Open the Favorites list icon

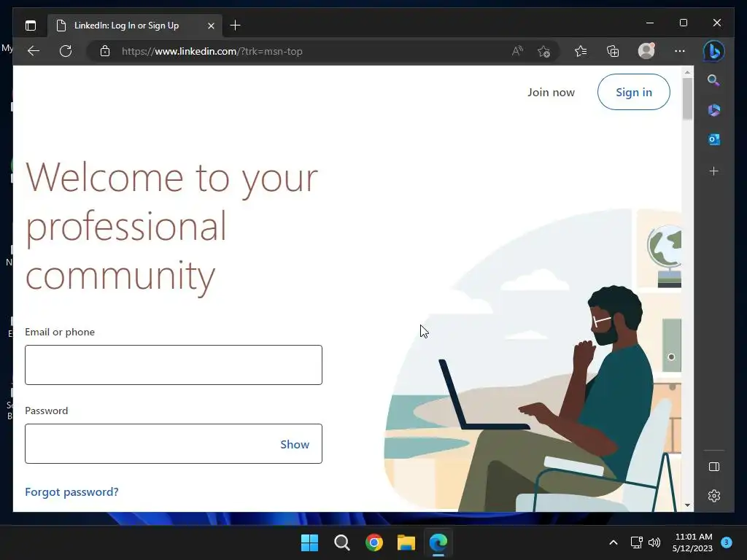click(580, 51)
